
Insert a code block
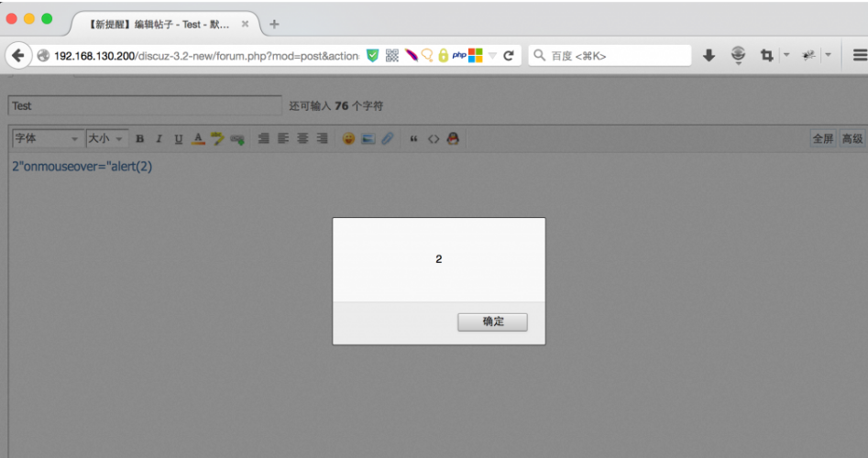[433, 139]
